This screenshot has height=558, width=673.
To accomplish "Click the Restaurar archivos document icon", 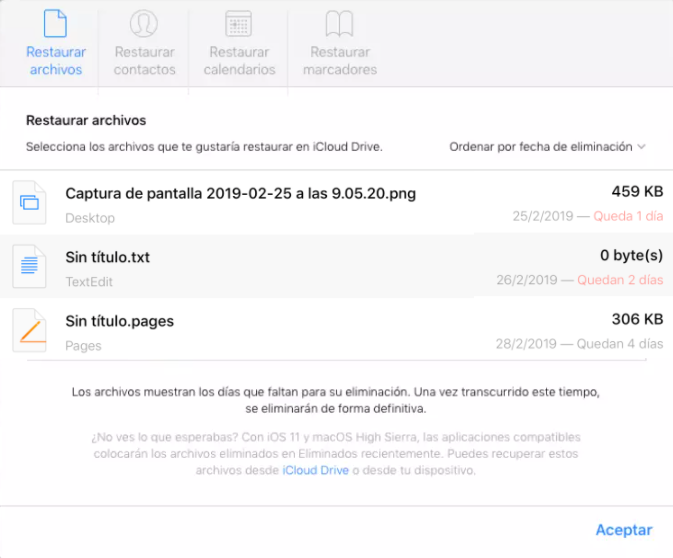I will point(56,24).
